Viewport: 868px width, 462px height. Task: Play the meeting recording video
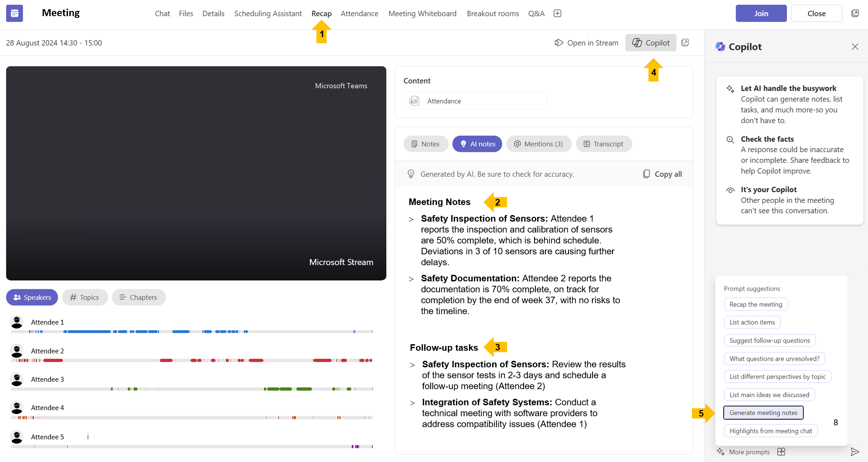tap(196, 173)
